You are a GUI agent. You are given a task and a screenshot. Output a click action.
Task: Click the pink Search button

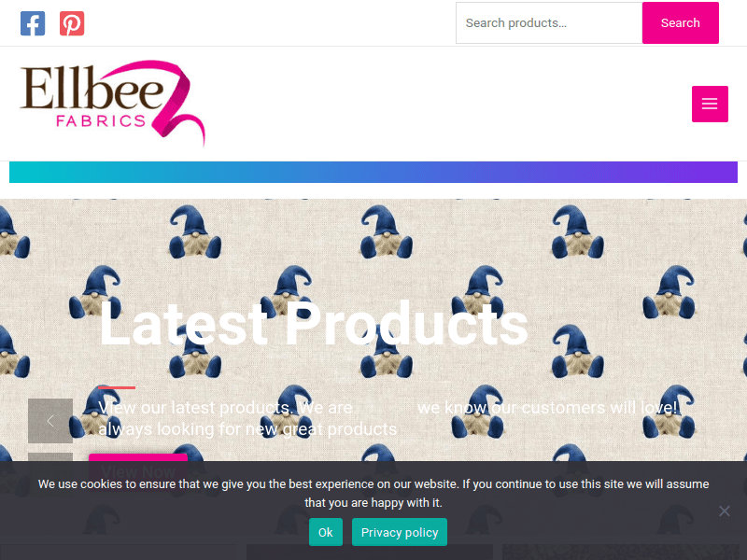(681, 22)
